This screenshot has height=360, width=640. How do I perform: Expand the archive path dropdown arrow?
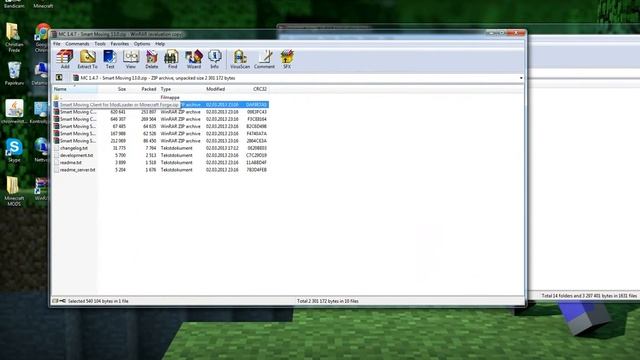pyautogui.click(x=521, y=78)
